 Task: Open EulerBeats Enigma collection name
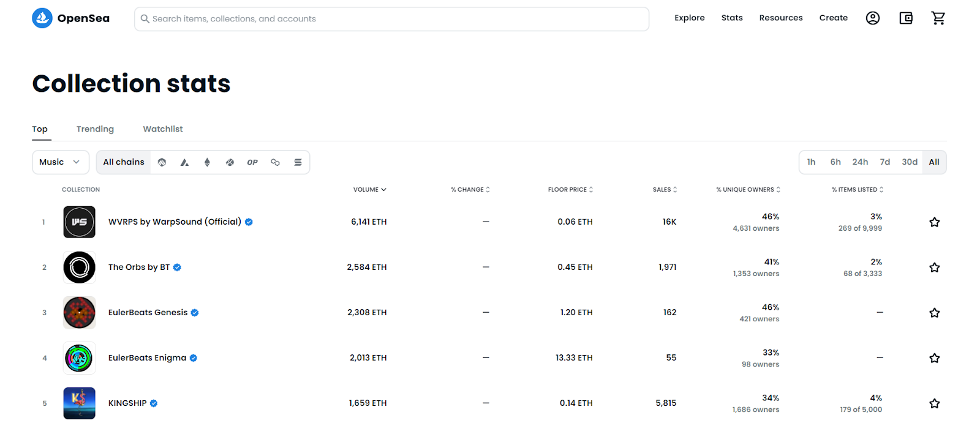coord(147,358)
